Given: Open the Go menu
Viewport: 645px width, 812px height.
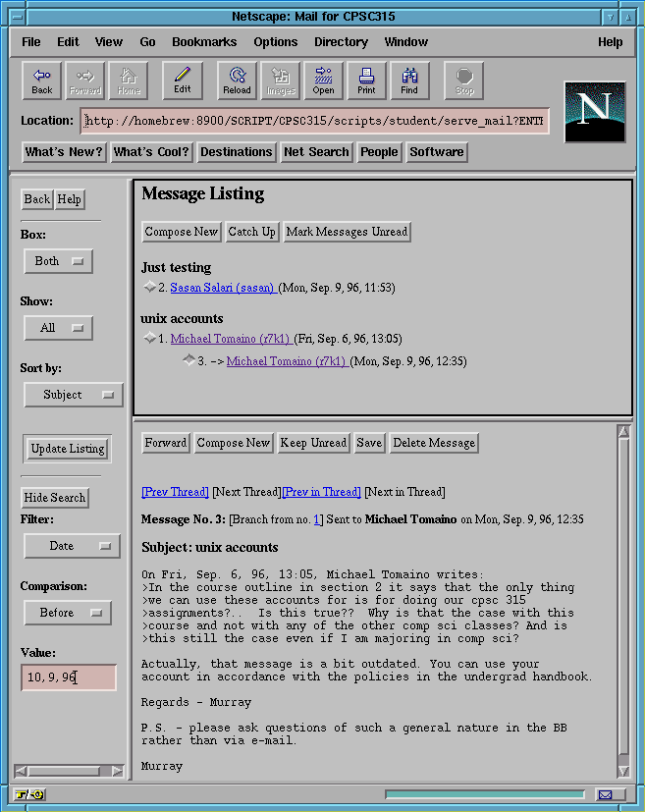Looking at the screenshot, I should click(x=147, y=42).
